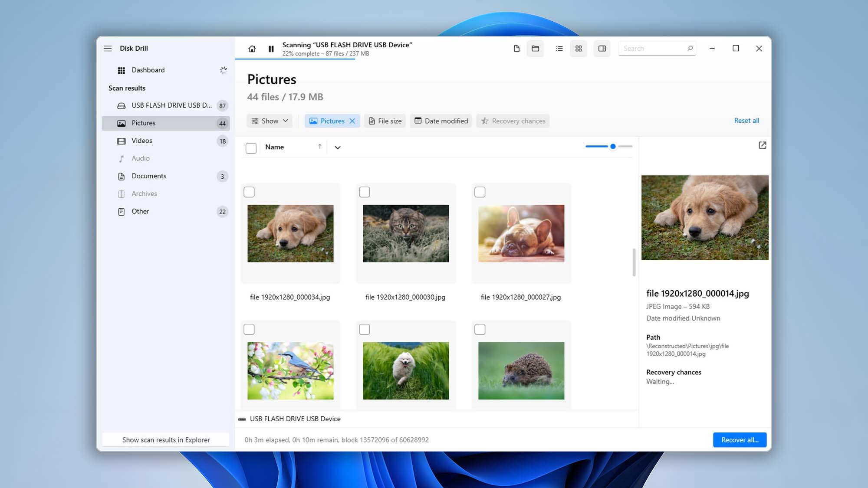
Task: Click the hedgehog thumbnail image
Action: click(x=520, y=370)
